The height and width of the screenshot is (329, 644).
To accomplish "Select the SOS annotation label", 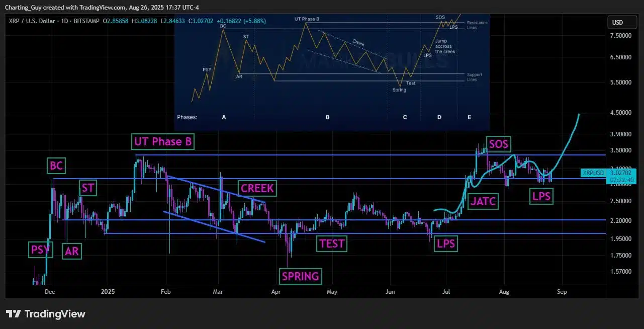I will click(x=498, y=144).
